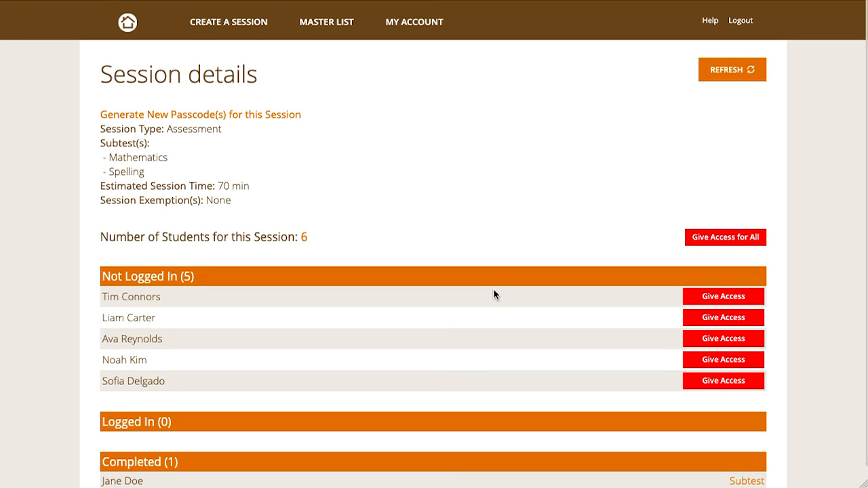The height and width of the screenshot is (488, 868).
Task: Open the Help link
Action: pyautogui.click(x=709, y=20)
